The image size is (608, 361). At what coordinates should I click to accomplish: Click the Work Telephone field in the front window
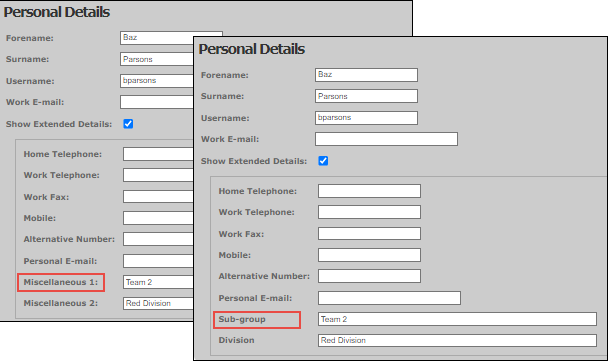click(369, 212)
